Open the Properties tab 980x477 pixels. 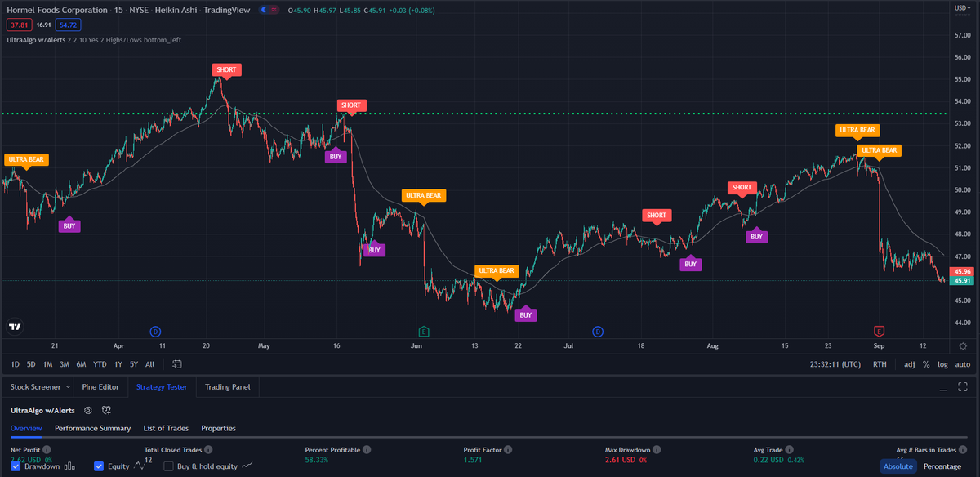coord(218,428)
